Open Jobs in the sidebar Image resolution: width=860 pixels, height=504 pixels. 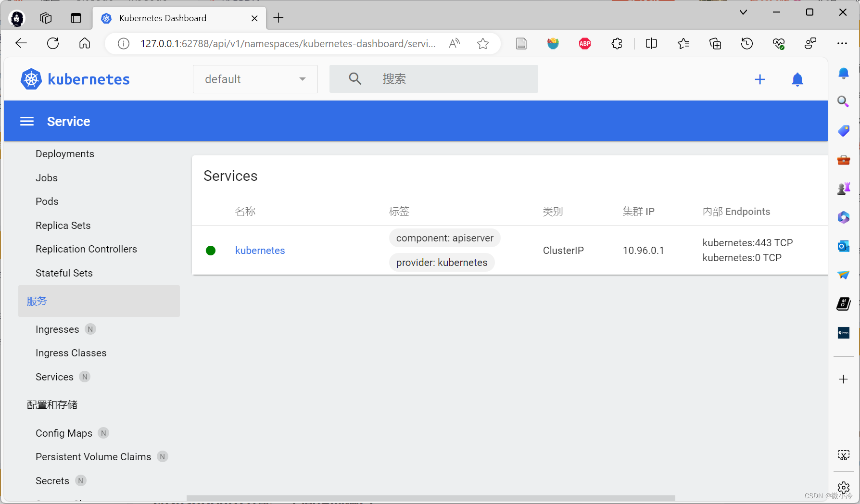click(x=47, y=178)
